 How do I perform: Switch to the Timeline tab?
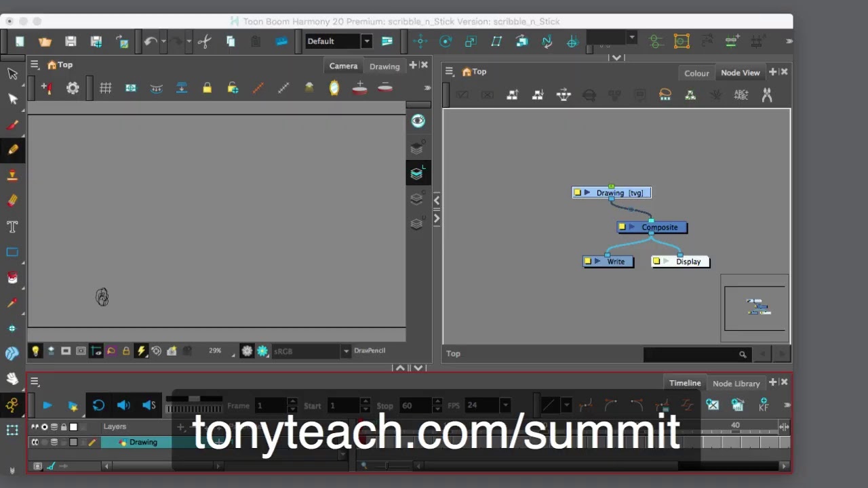click(685, 383)
